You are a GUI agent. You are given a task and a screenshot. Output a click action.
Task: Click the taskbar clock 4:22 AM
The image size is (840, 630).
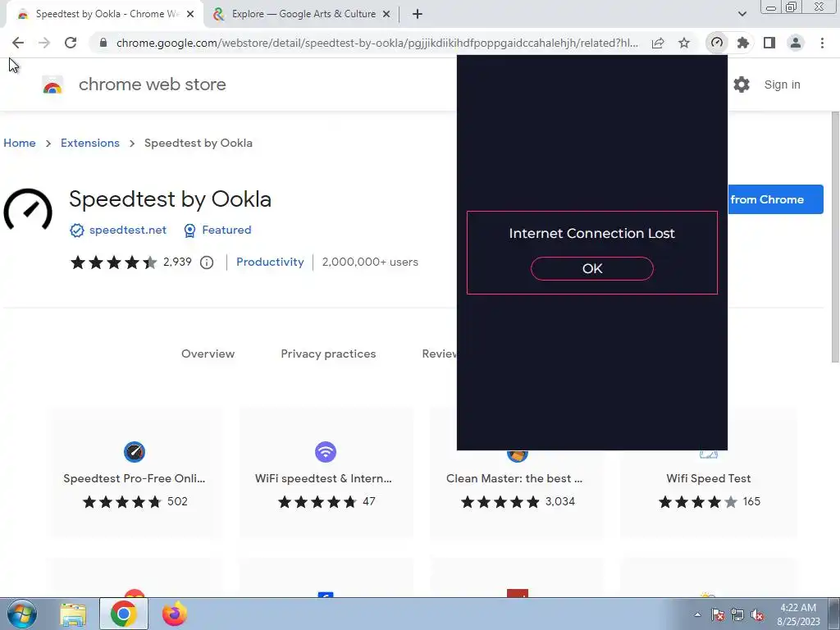[798, 608]
